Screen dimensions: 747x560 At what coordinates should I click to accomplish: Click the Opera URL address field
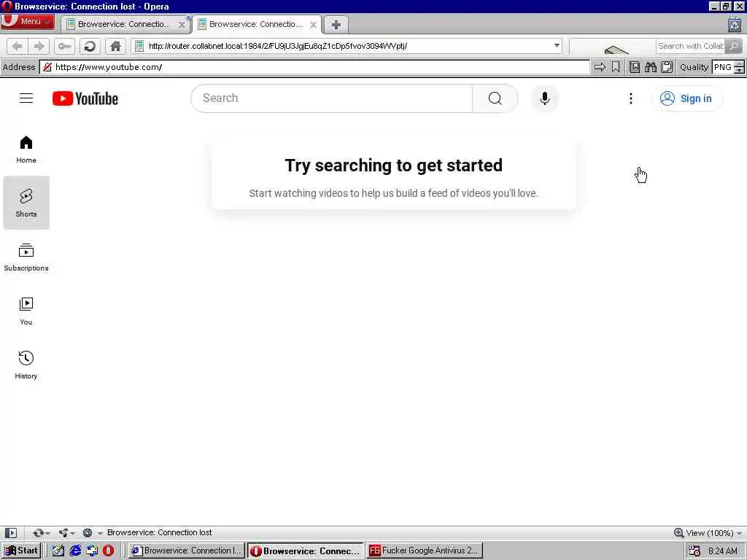pyautogui.click(x=348, y=46)
